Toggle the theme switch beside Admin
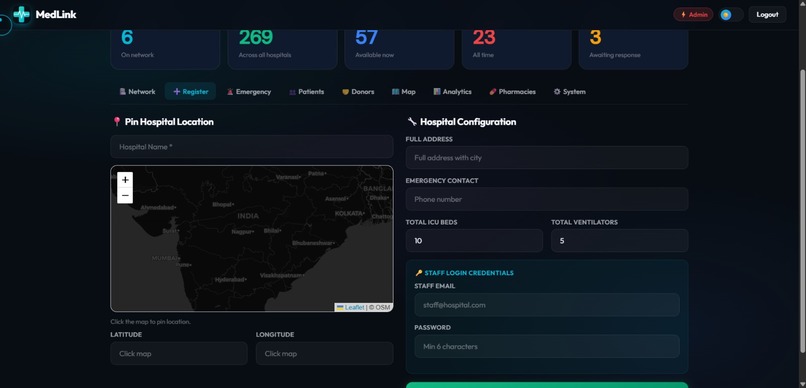The image size is (806, 388). point(731,15)
